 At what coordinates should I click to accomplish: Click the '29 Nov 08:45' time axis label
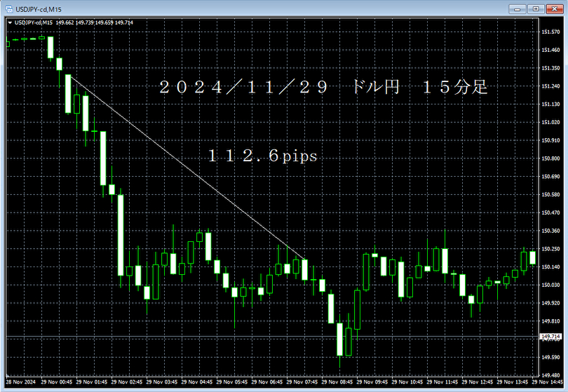click(x=337, y=382)
